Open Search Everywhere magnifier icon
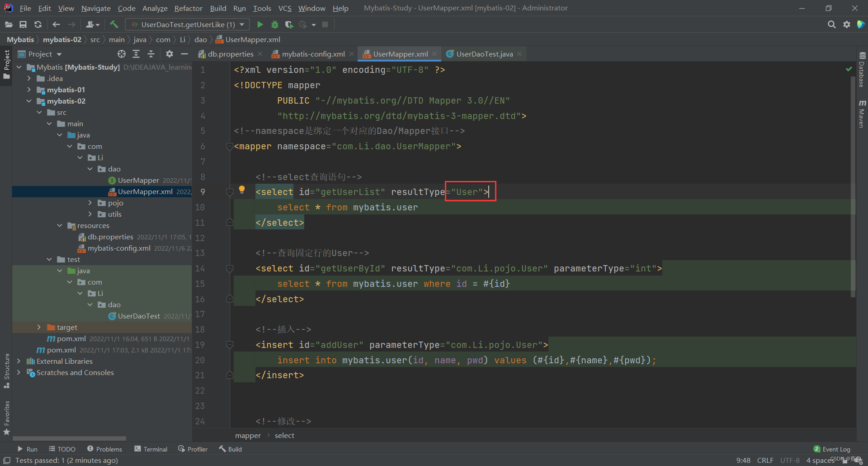 click(831, 24)
